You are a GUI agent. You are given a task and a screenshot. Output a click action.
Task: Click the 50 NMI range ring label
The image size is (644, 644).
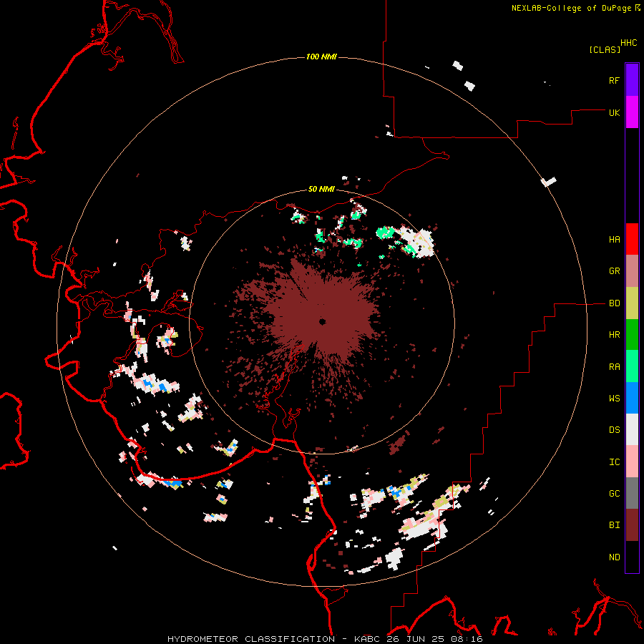(x=321, y=189)
